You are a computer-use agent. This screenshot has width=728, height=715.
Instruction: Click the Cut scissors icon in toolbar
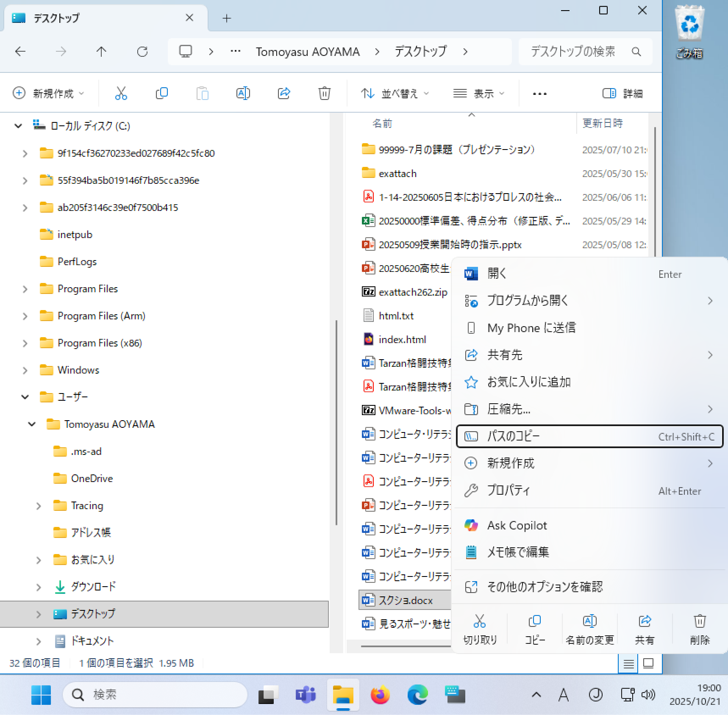coord(121,93)
